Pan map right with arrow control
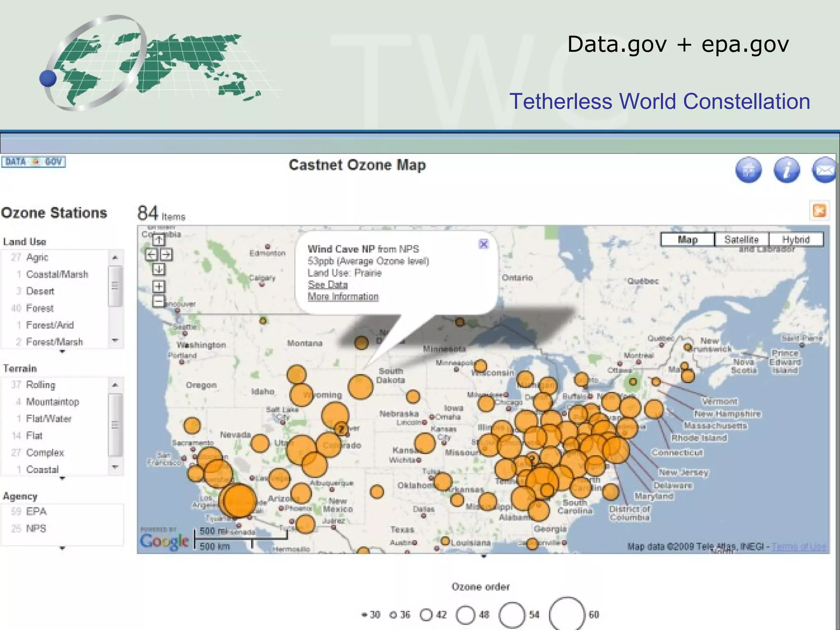Screen dimensions: 840x630 coord(166,255)
